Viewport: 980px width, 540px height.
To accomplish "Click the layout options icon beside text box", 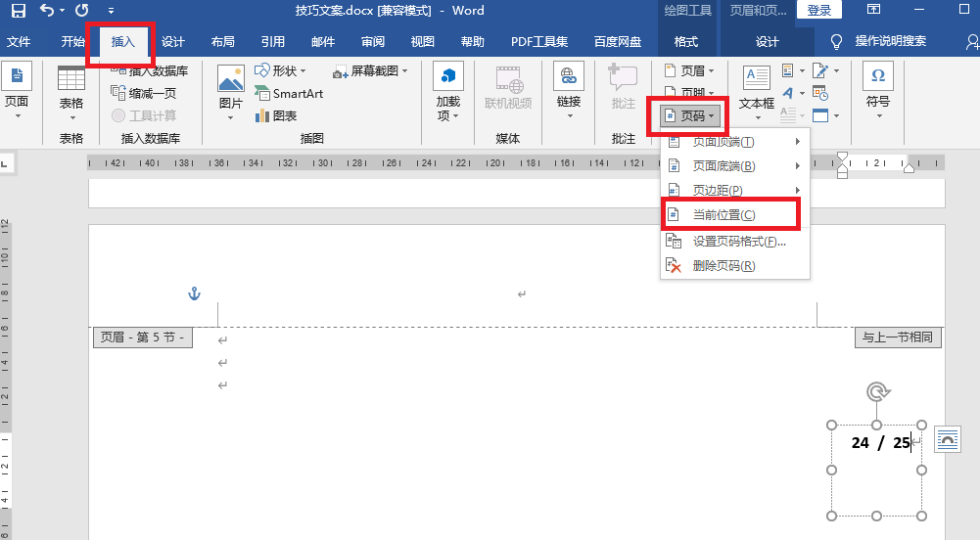I will 948,440.
